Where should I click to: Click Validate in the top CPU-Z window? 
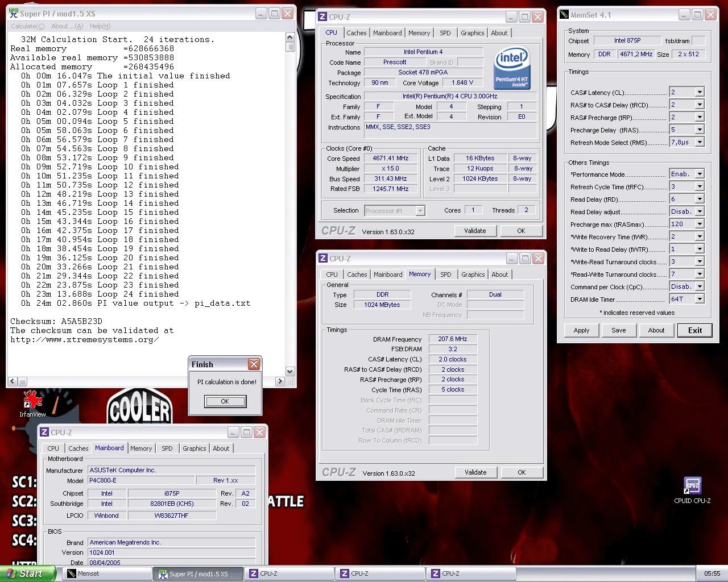(x=475, y=231)
